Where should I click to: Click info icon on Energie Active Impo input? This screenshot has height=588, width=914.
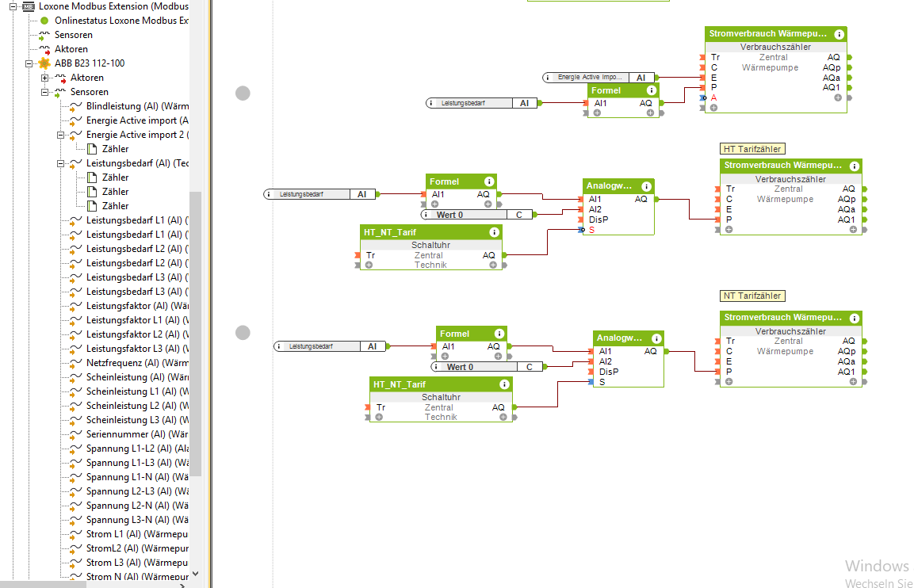[x=548, y=78]
